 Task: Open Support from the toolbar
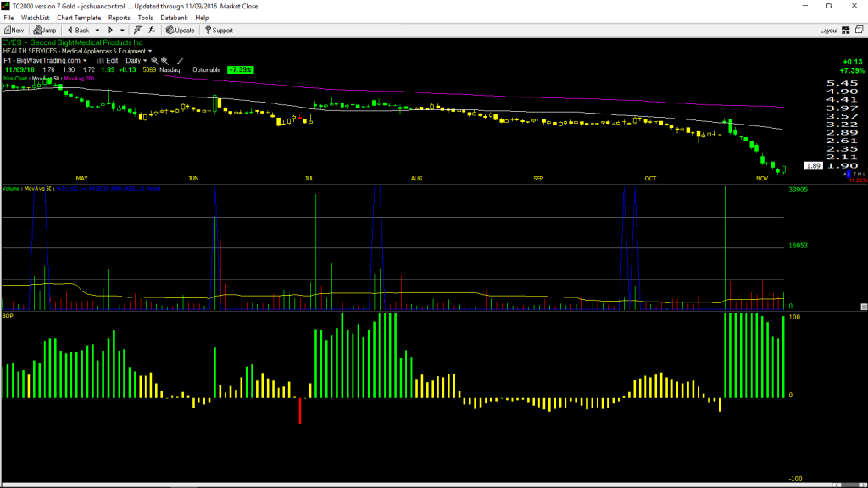tap(220, 30)
